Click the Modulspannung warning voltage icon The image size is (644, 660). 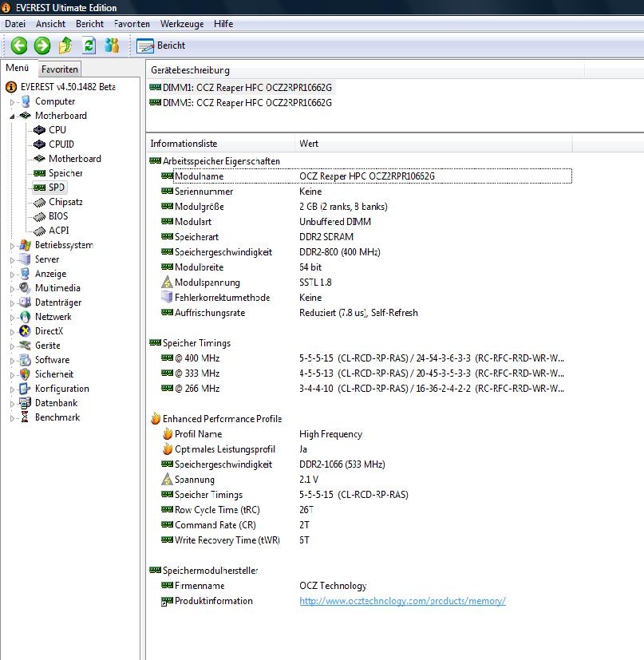pos(167,282)
